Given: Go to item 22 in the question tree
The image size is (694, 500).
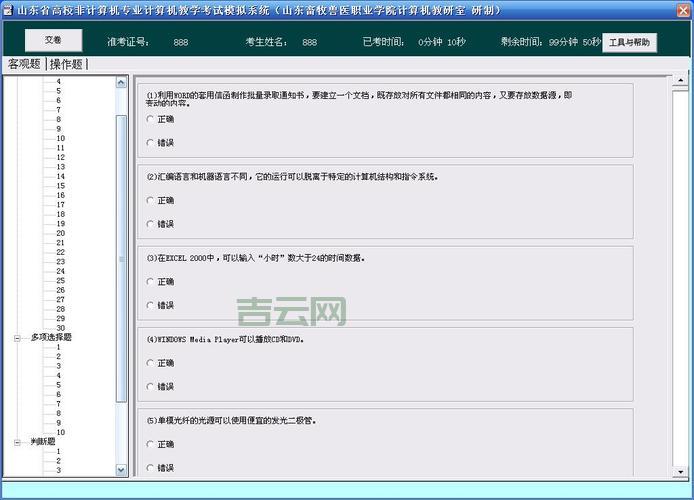Looking at the screenshot, I should point(60,252).
